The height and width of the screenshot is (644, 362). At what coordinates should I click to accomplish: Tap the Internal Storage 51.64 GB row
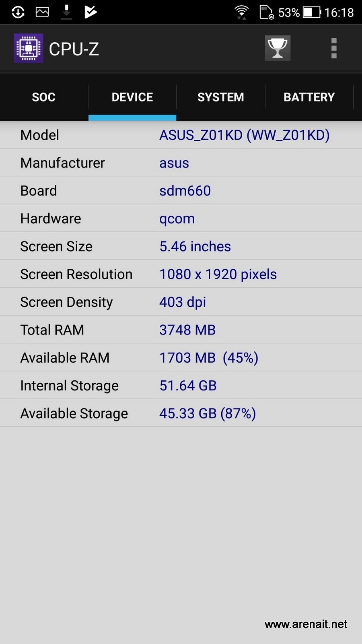pyautogui.click(x=181, y=385)
